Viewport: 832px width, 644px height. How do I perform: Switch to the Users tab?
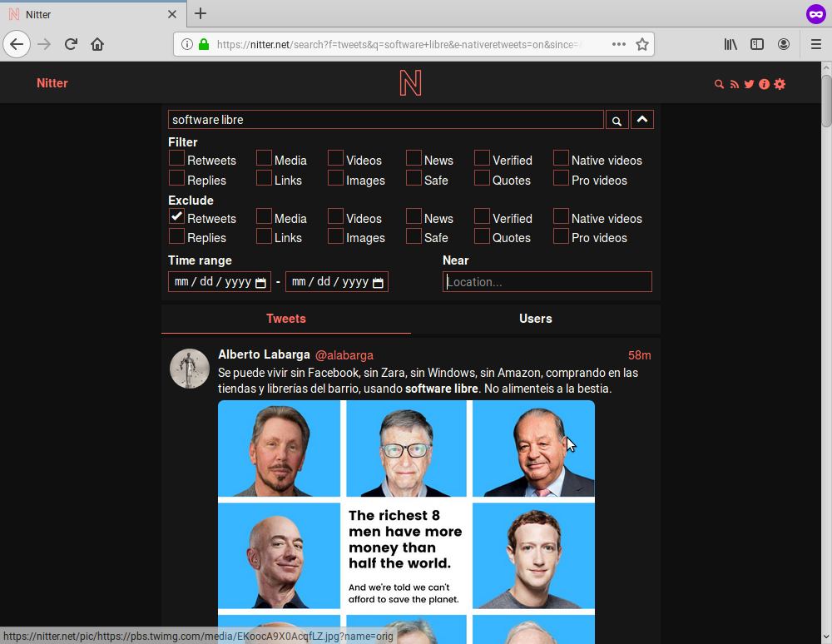pyautogui.click(x=535, y=319)
